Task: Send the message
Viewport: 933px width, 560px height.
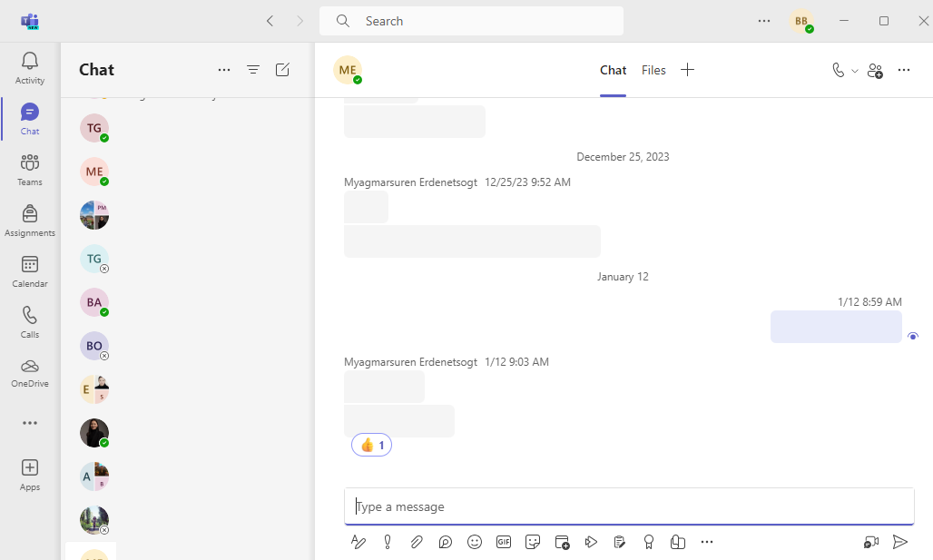Action: (900, 542)
